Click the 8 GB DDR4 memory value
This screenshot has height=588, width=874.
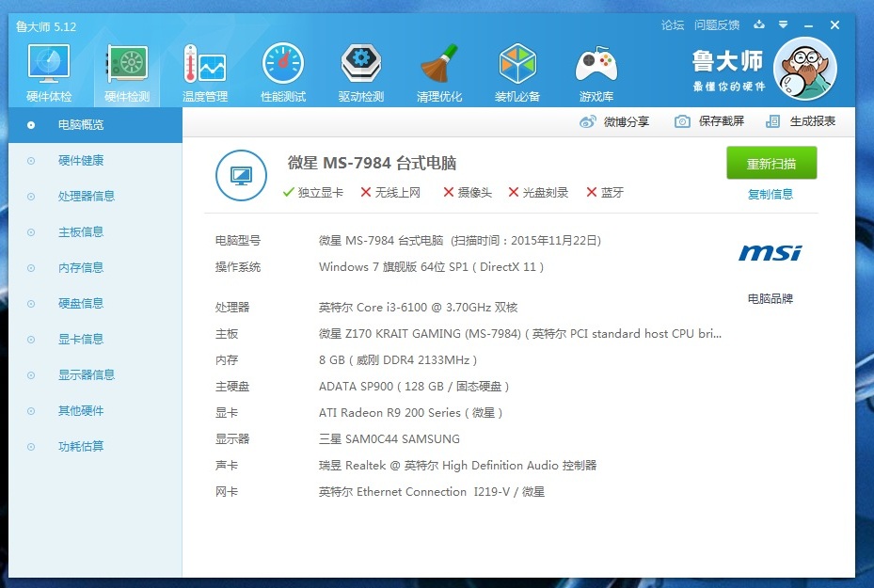(397, 360)
